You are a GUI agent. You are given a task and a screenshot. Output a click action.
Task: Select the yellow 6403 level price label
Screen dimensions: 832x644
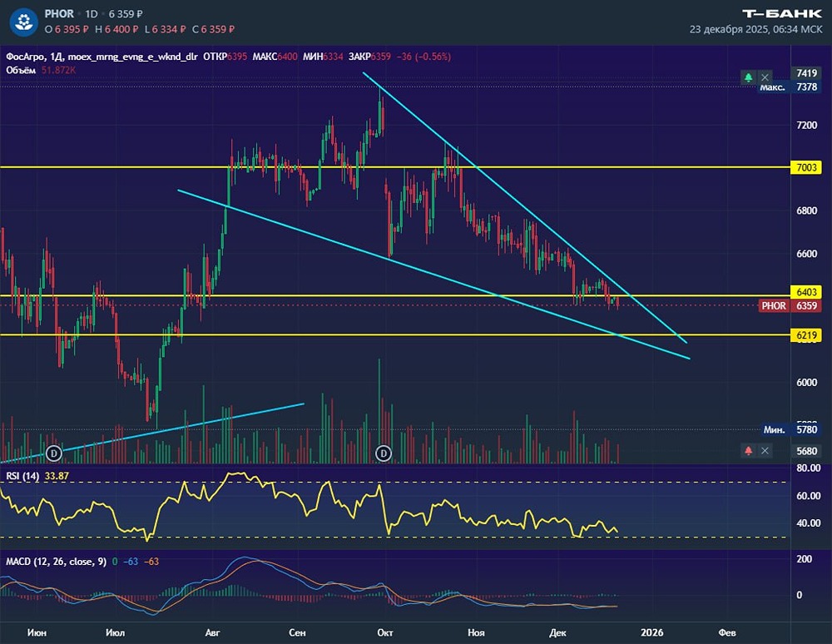coord(806,292)
